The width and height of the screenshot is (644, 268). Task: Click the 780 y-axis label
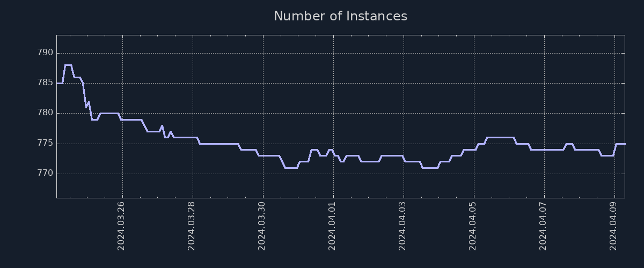point(45,113)
